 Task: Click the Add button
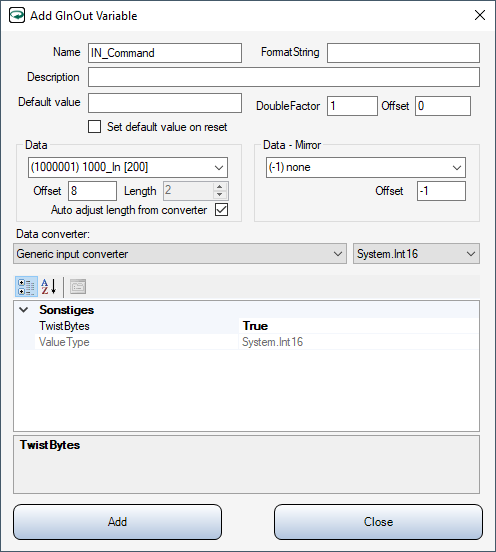(x=118, y=522)
